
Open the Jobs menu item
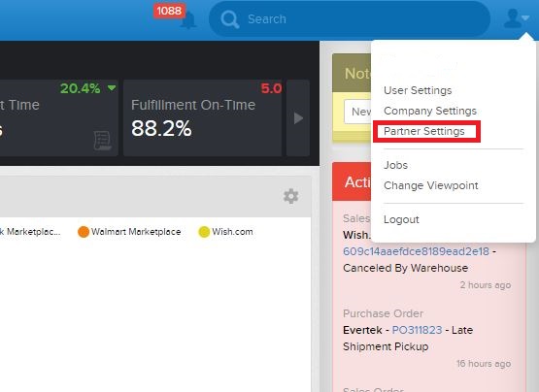tap(395, 165)
